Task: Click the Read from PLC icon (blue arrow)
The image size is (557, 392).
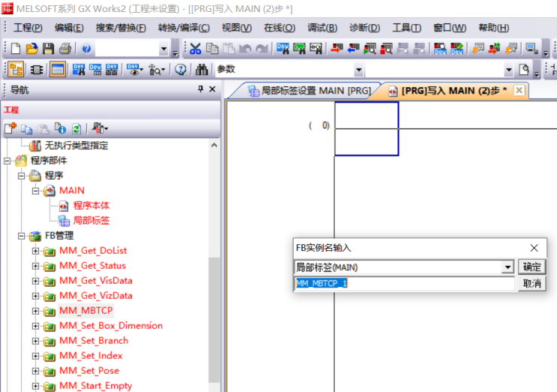Action: 353,48
